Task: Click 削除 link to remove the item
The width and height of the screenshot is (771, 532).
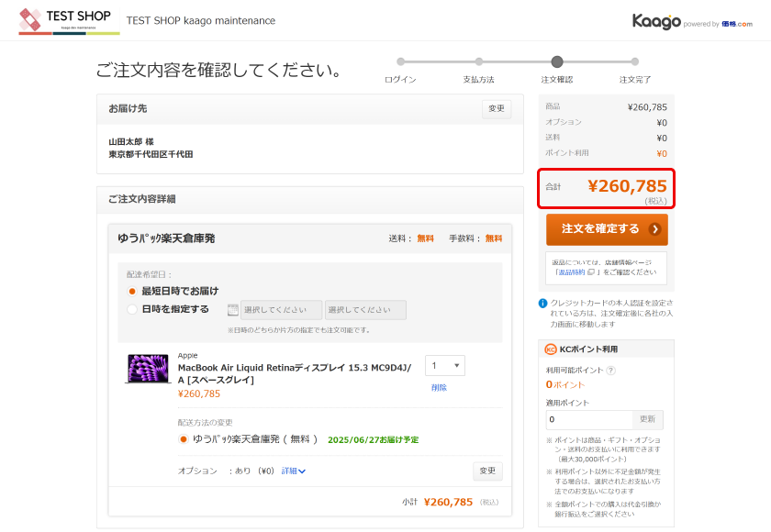Action: click(x=439, y=388)
